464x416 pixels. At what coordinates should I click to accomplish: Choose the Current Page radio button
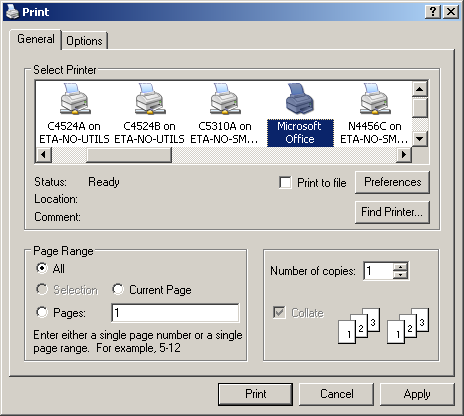point(118,289)
